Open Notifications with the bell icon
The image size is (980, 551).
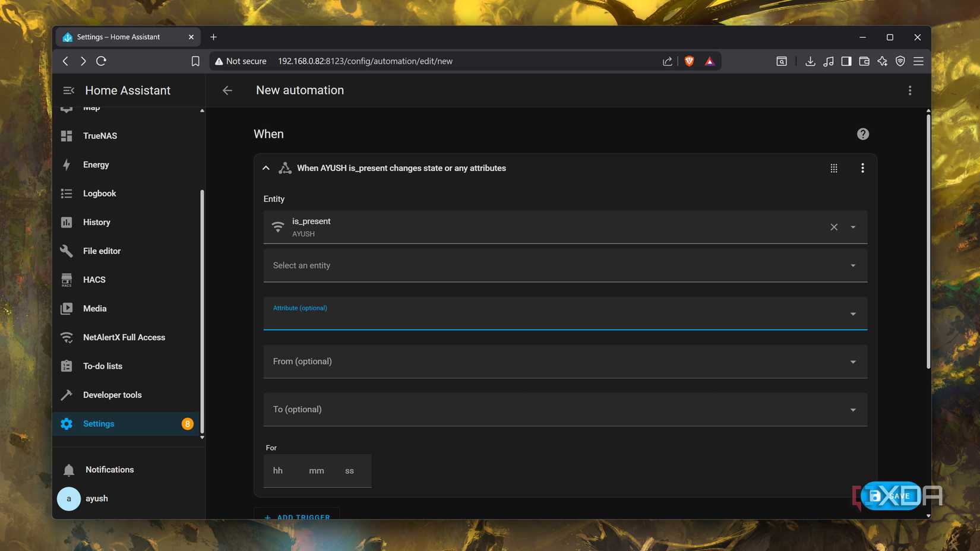coord(68,469)
